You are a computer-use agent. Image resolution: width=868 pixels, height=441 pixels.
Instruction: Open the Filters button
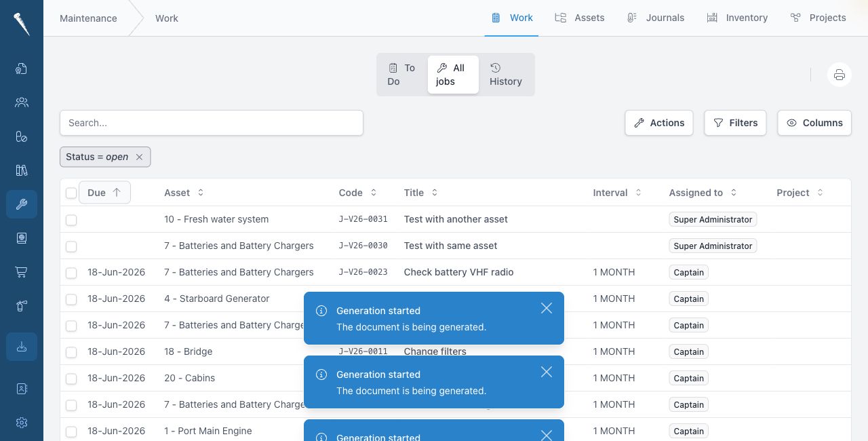coord(736,123)
